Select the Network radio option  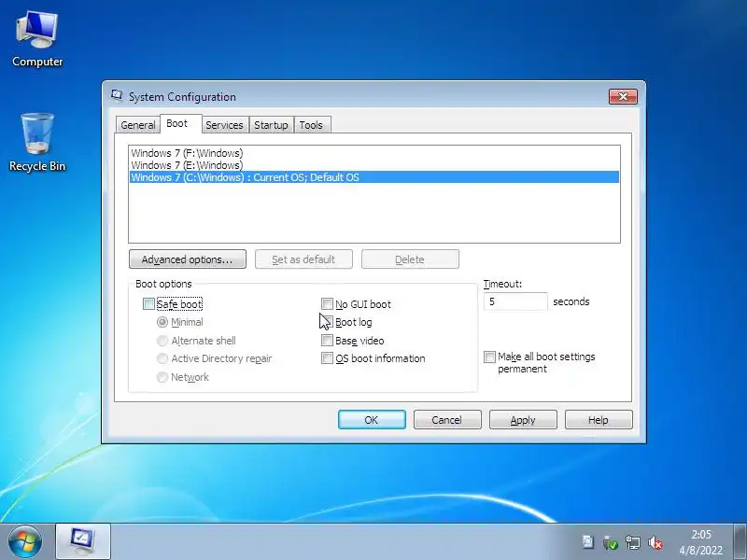pyautogui.click(x=162, y=377)
